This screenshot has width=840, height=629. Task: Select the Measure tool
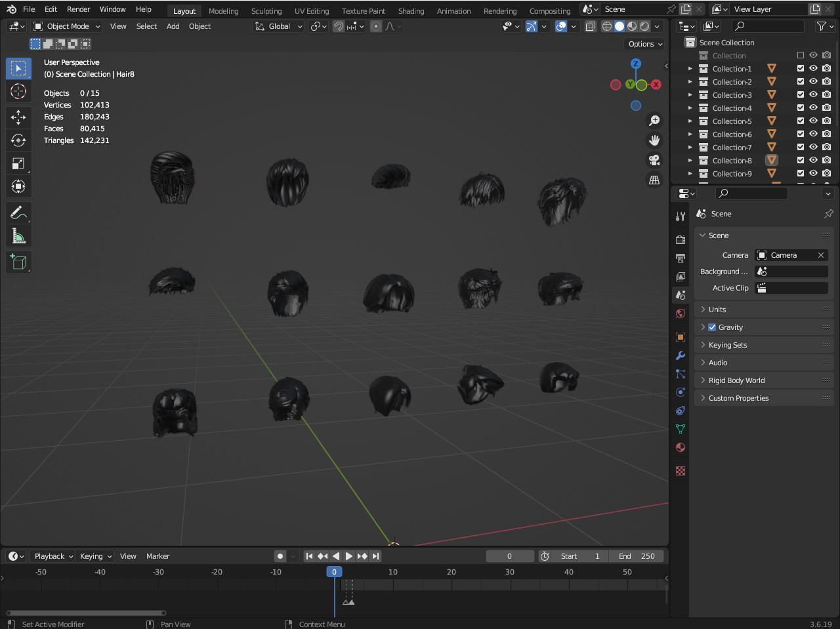point(18,237)
